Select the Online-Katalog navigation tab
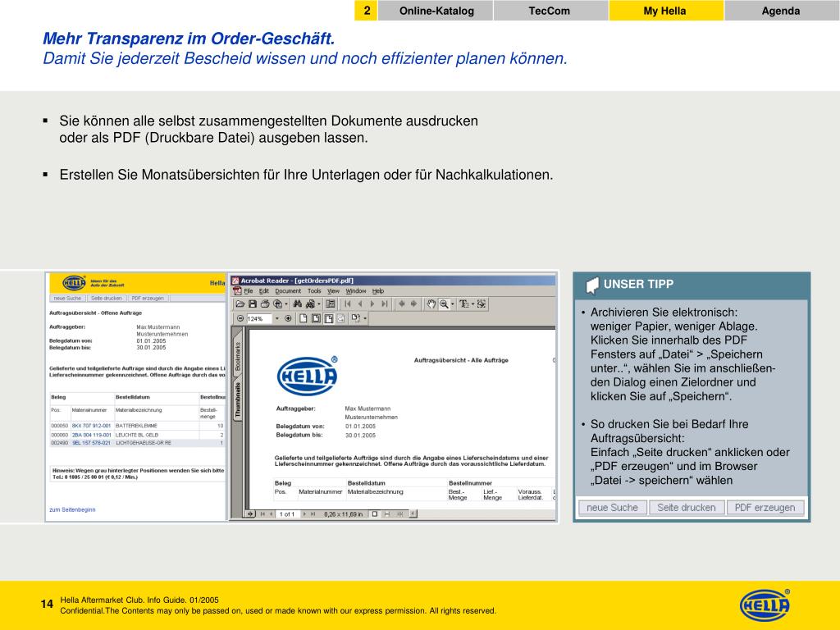 pyautogui.click(x=436, y=11)
